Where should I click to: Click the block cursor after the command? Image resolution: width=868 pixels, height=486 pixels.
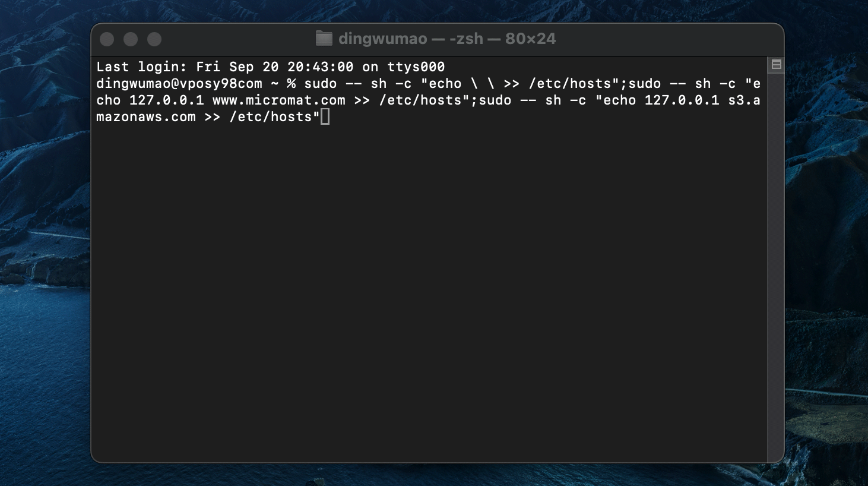(325, 117)
